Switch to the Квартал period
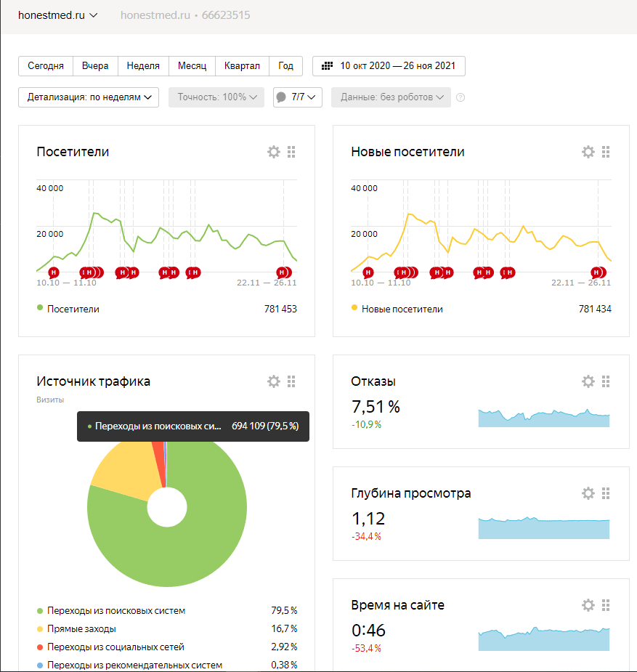 (242, 66)
